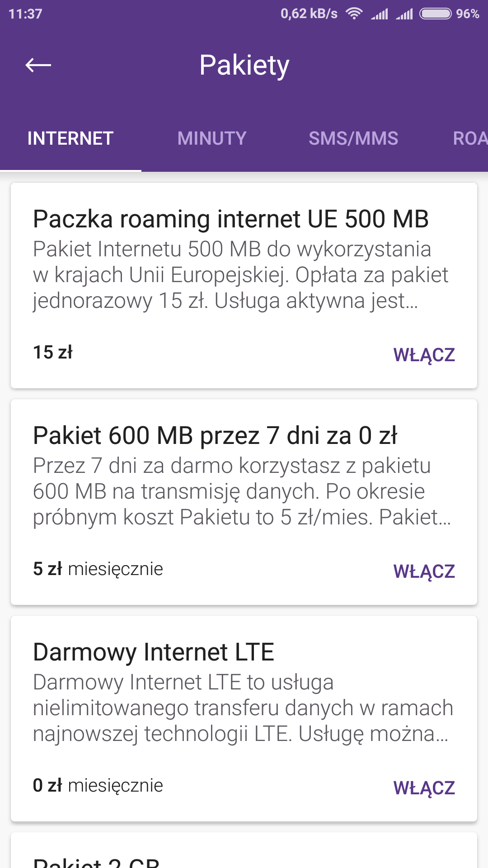Expand truncated roaming package description

click(240, 275)
